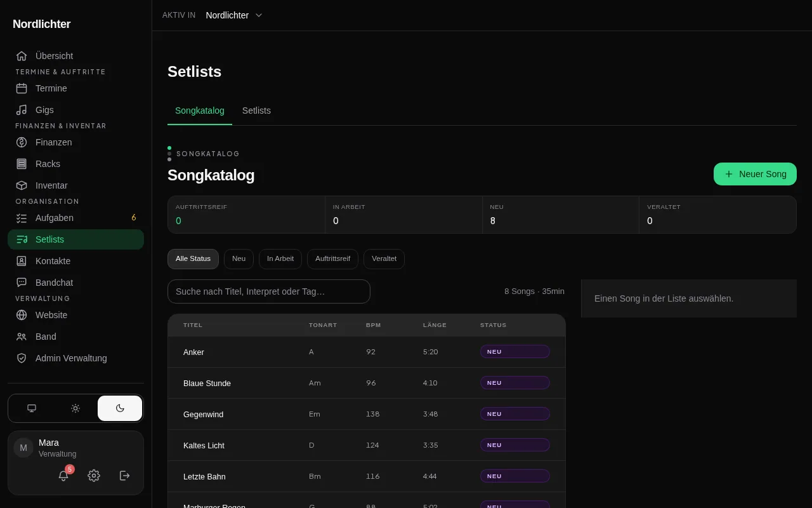Select the Letzte Bahn song row

(367, 476)
